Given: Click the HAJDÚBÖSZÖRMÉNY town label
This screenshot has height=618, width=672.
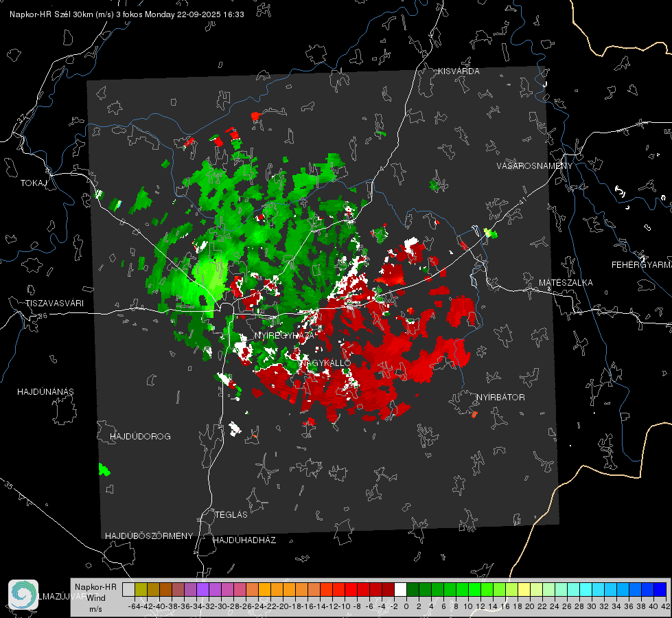Looking at the screenshot, I should 149,536.
